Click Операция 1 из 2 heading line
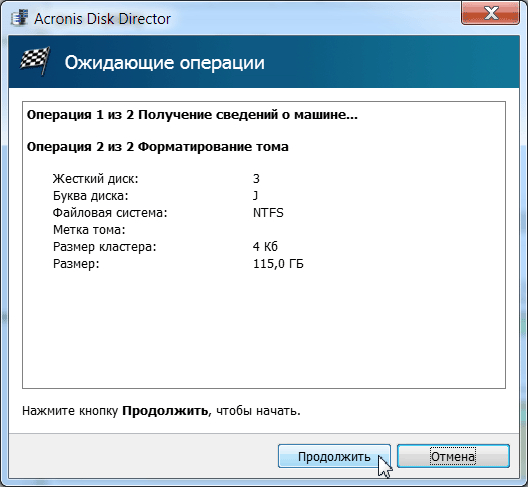This screenshot has height=487, width=528. (192, 115)
